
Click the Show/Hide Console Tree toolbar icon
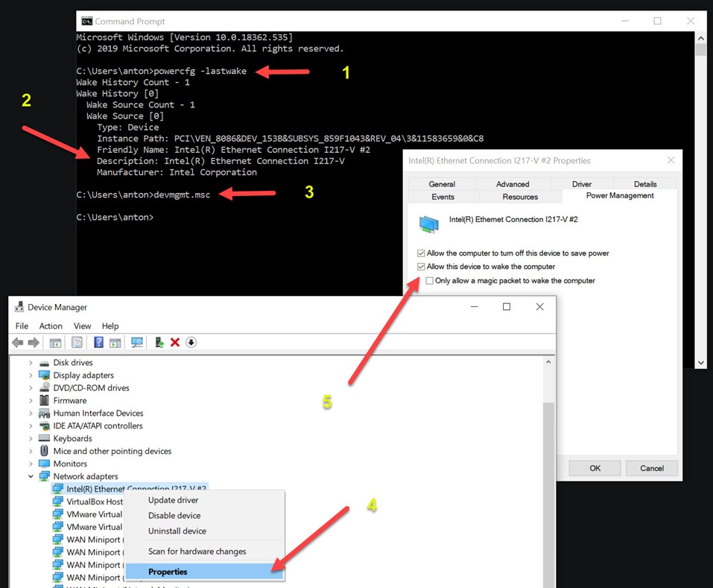(x=55, y=343)
